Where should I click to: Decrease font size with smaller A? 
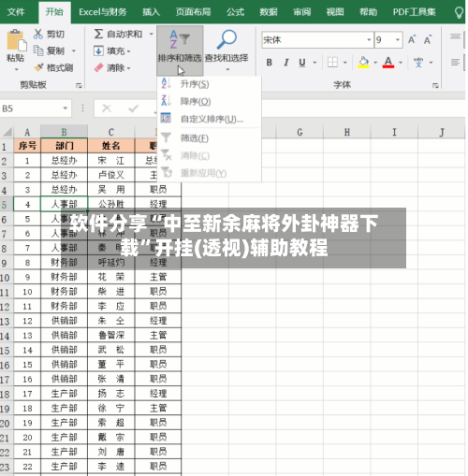coord(428,39)
